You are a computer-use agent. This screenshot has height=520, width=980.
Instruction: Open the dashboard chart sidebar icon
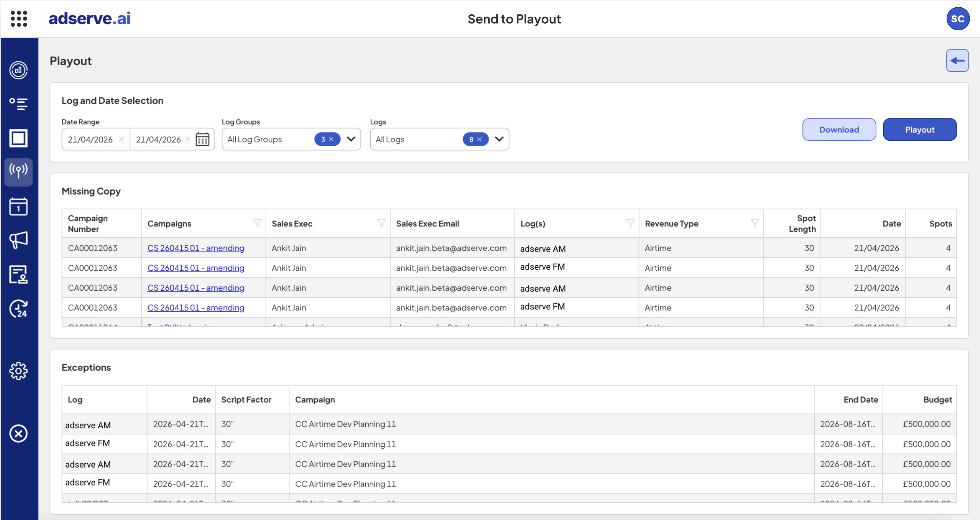pyautogui.click(x=18, y=70)
